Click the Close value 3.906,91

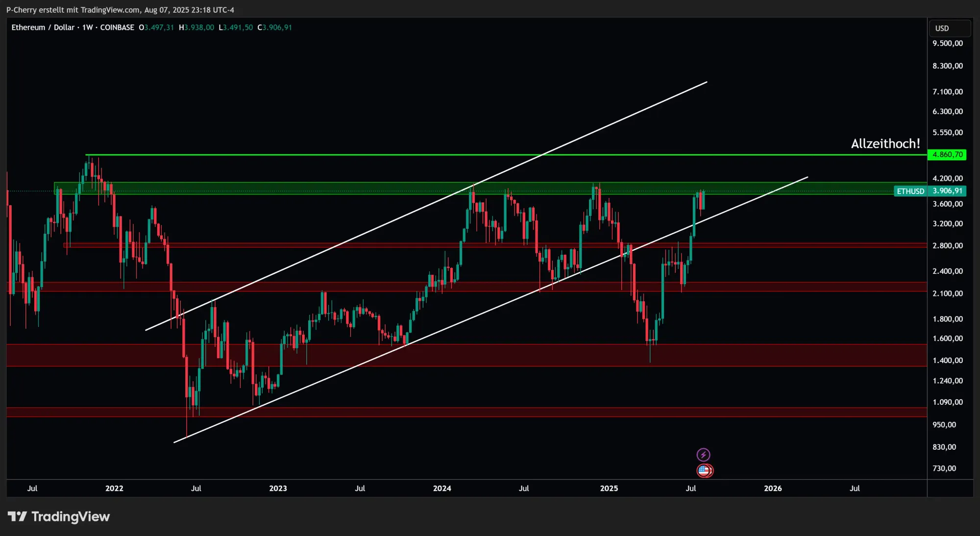277,27
